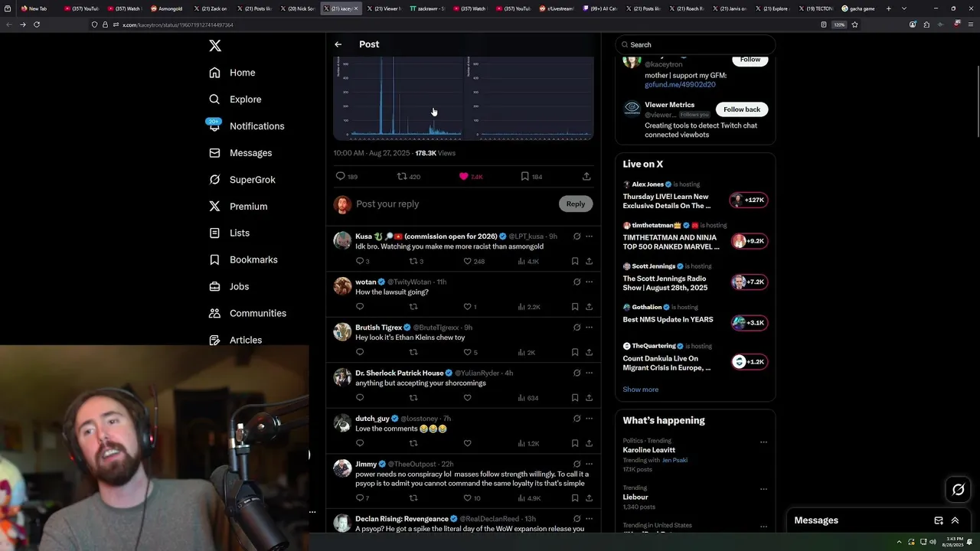The height and width of the screenshot is (551, 980).
Task: Click the back arrow beside Post
Action: tap(338, 44)
